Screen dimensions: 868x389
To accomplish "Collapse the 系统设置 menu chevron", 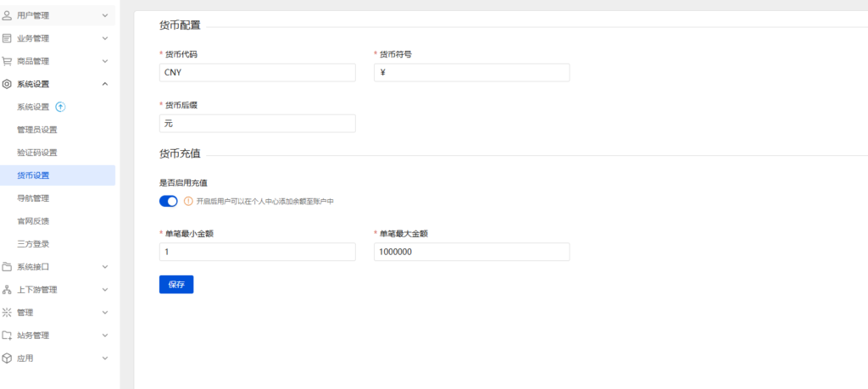I will [105, 84].
